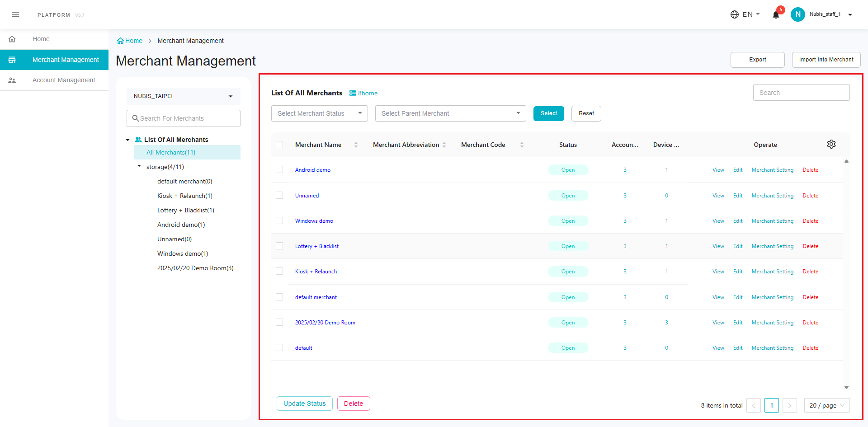
Task: Click into the table Search field
Action: 802,93
